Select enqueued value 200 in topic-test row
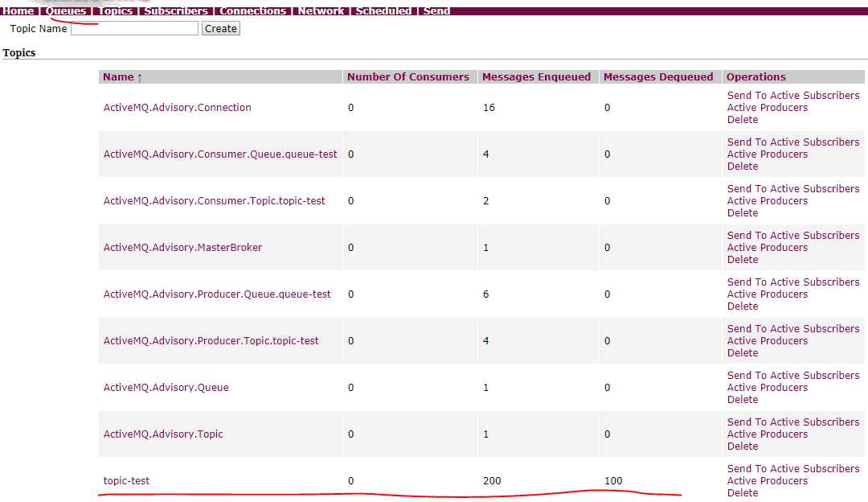The height and width of the screenshot is (502, 868). click(492, 480)
